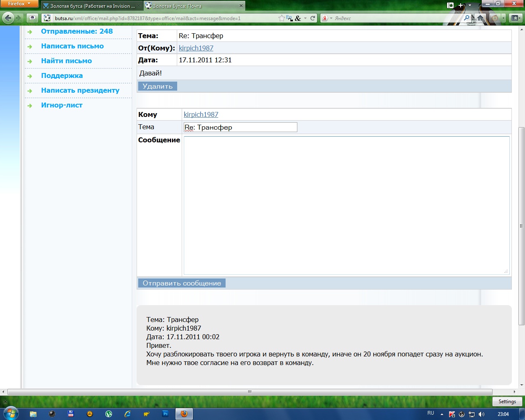Send the reply with 'Отправить сообщение'
The width and height of the screenshot is (525, 420).
tap(182, 283)
